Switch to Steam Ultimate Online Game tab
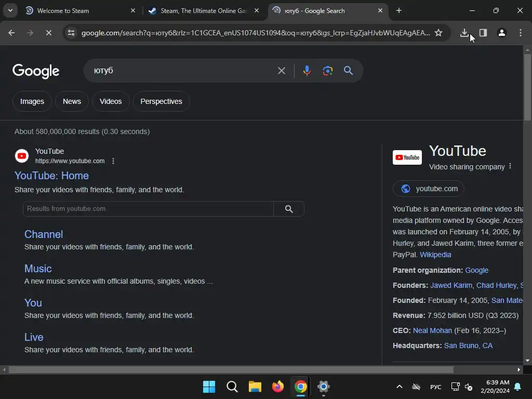Image resolution: width=532 pixels, height=399 pixels. (x=203, y=11)
